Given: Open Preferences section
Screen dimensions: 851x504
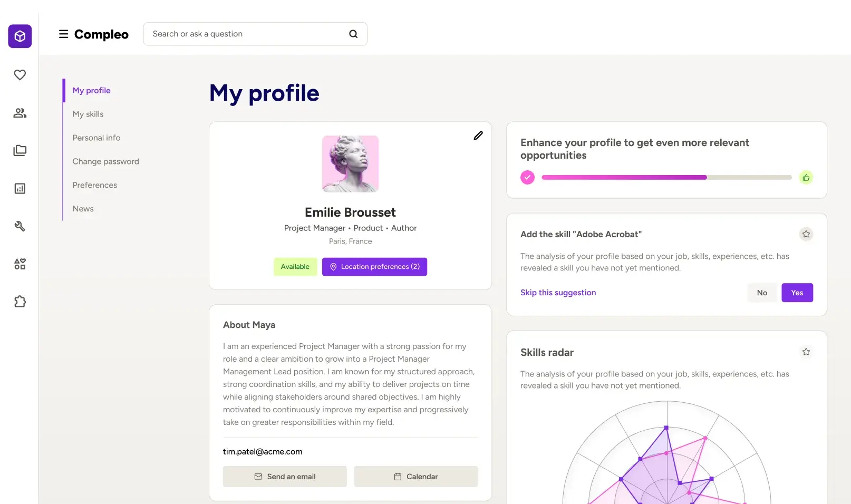Looking at the screenshot, I should click(x=95, y=185).
